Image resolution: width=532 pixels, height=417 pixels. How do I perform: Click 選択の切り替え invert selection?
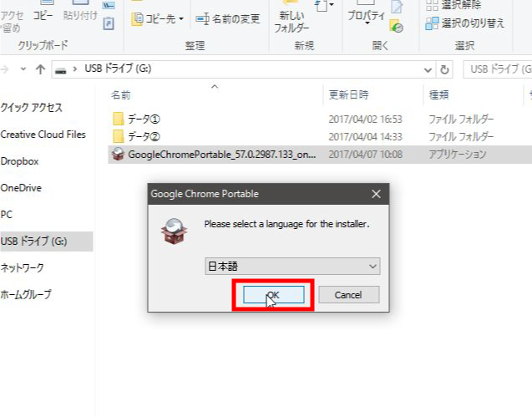pyautogui.click(x=465, y=23)
